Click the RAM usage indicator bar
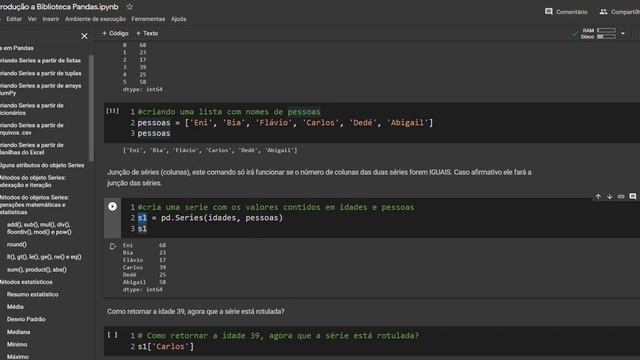 point(606,30)
